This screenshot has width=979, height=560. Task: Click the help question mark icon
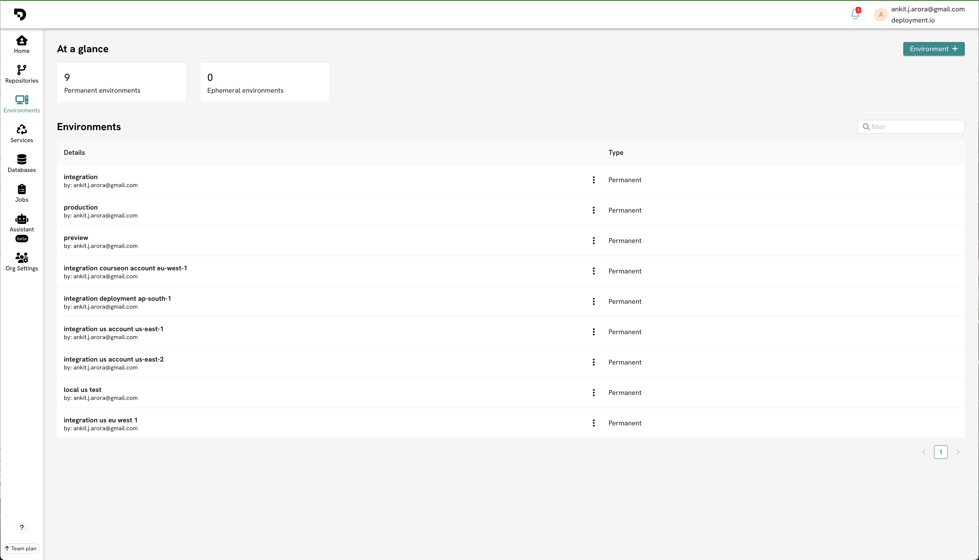22,527
